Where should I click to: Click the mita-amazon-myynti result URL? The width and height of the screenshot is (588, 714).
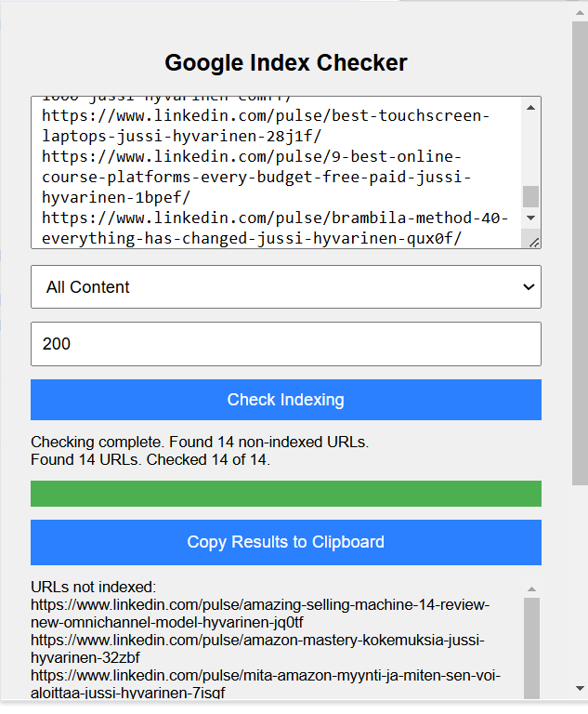(x=266, y=684)
